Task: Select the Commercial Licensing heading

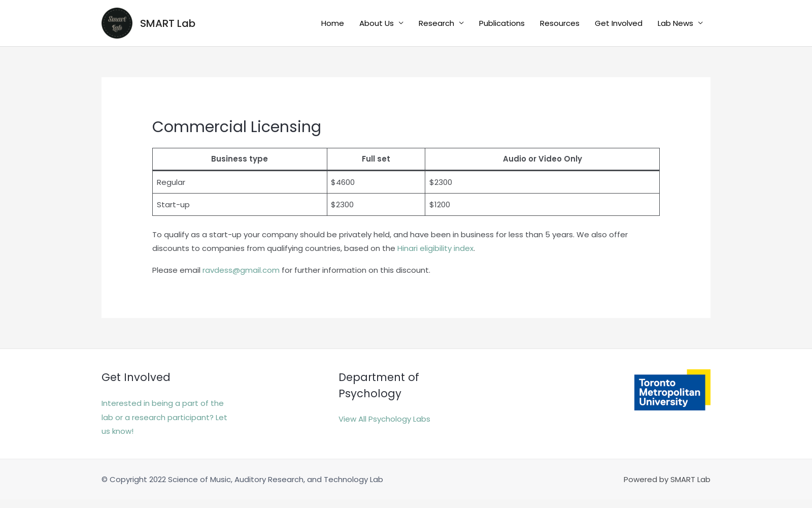Action: coord(236,127)
